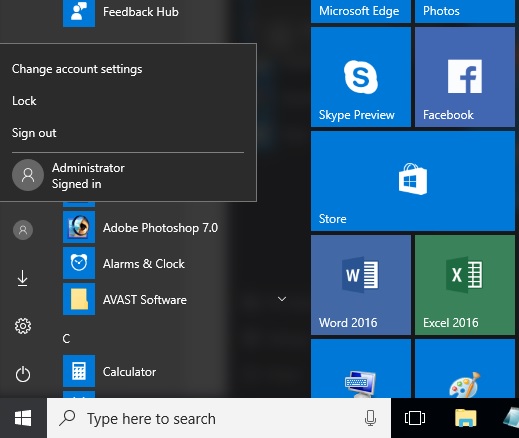The image size is (519, 438).
Task: Open the Photos tile
Action: point(465,11)
